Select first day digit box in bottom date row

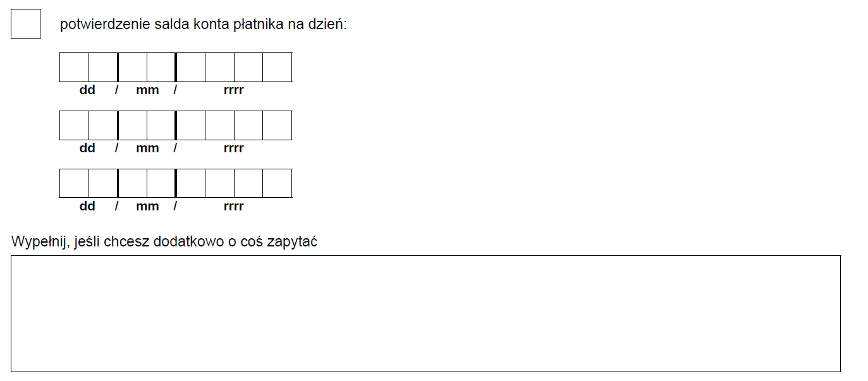tap(74, 183)
